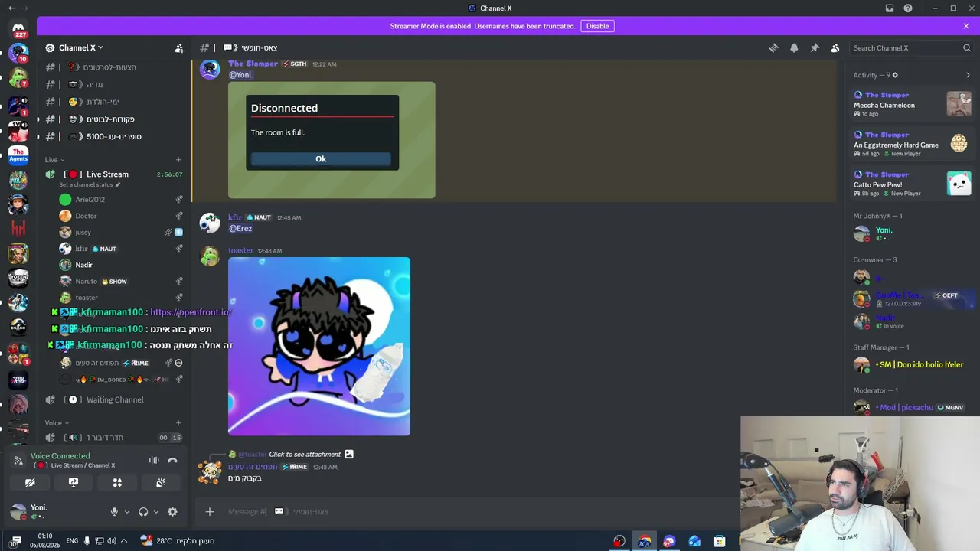Image resolution: width=980 pixels, height=551 pixels.
Task: Open toaster's username in chat
Action: click(240, 250)
